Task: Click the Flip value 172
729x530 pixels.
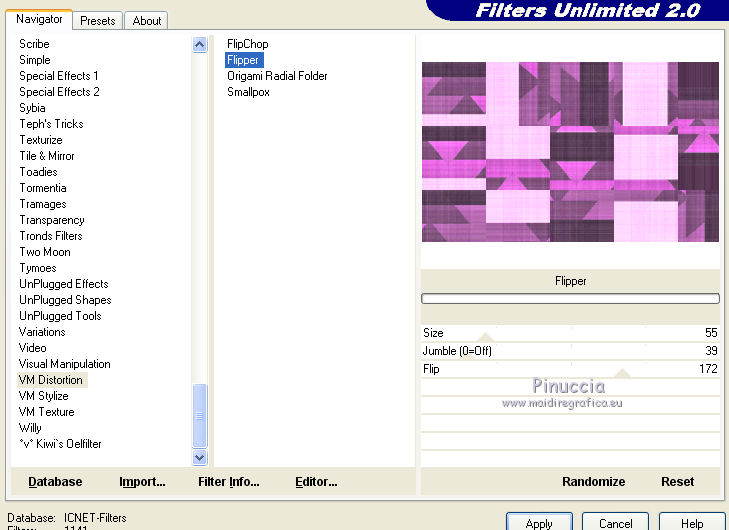Action: (708, 369)
